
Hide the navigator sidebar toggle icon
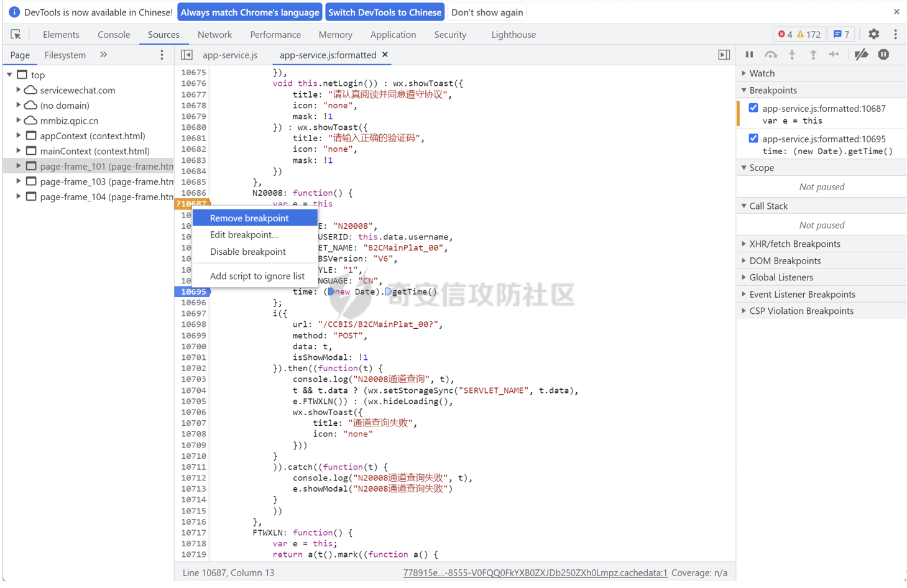[x=186, y=55]
